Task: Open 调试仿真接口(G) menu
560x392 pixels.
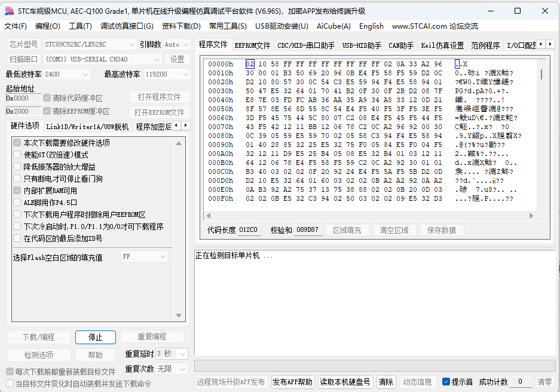Action: 127,26
